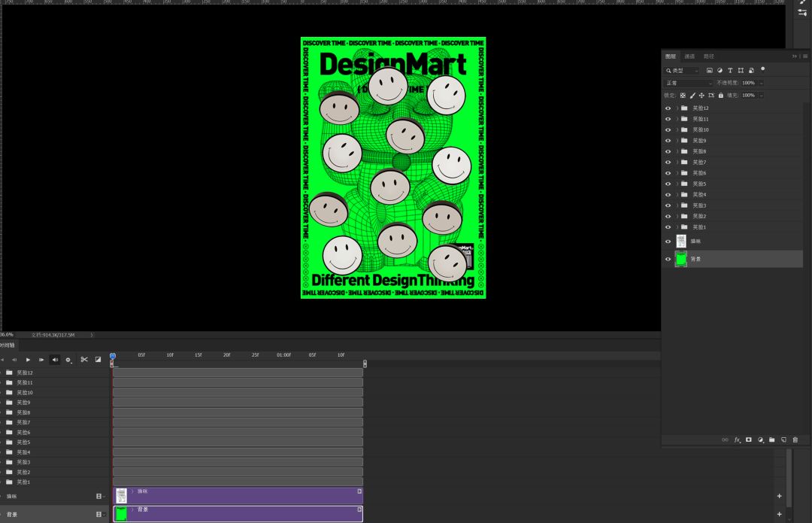Screen dimensions: 812x523
Task: Delete layer using the trash icon
Action: 795,439
